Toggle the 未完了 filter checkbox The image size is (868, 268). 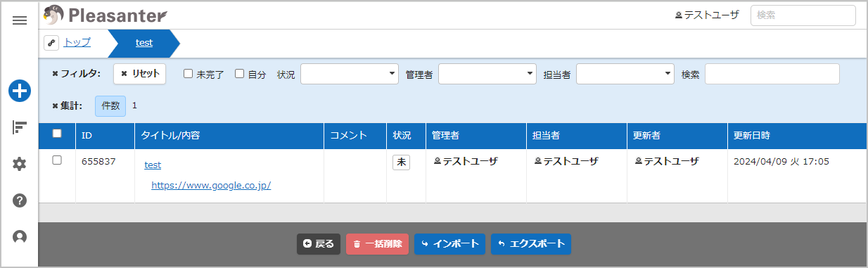pos(188,73)
